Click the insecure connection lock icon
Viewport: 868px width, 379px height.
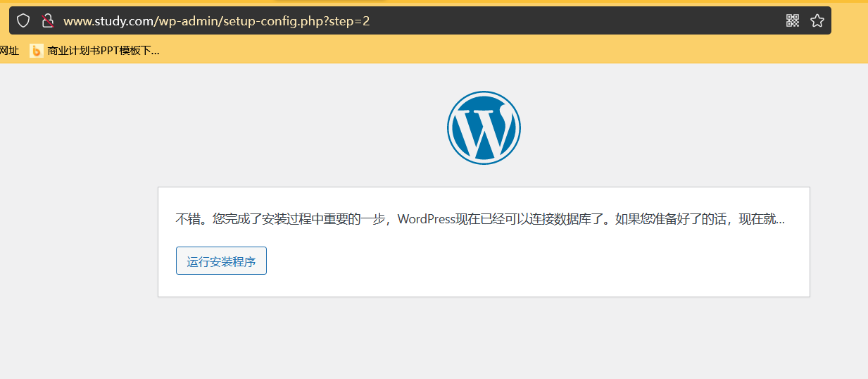pos(47,20)
